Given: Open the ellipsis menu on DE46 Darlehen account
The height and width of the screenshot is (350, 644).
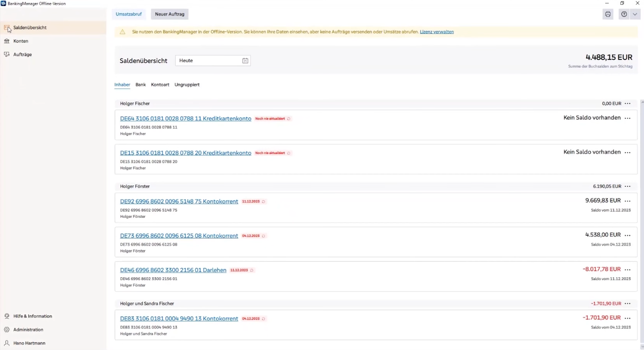Looking at the screenshot, I should point(628,270).
